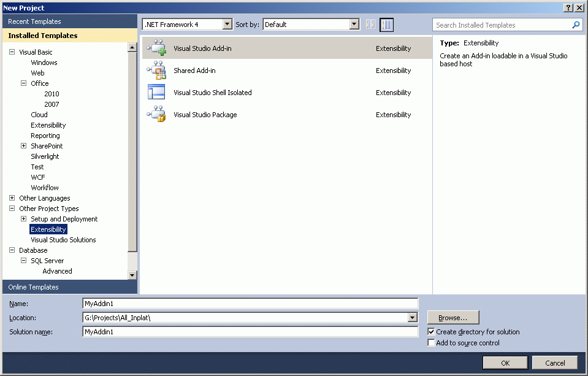Expand the Other Languages node
588x376 pixels.
(12, 198)
